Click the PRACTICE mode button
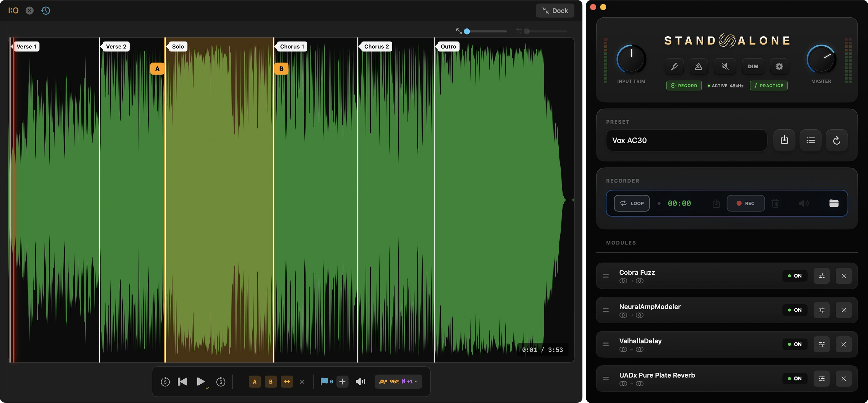This screenshot has width=868, height=403. click(768, 86)
